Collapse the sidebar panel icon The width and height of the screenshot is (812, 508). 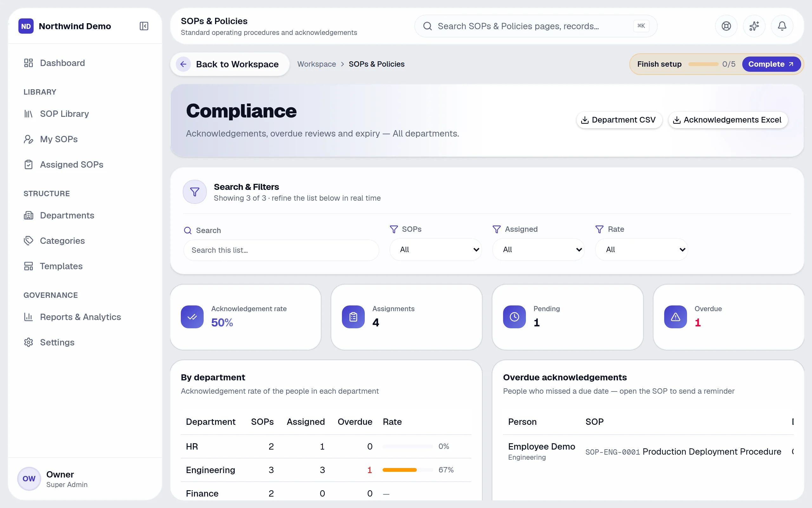click(144, 26)
